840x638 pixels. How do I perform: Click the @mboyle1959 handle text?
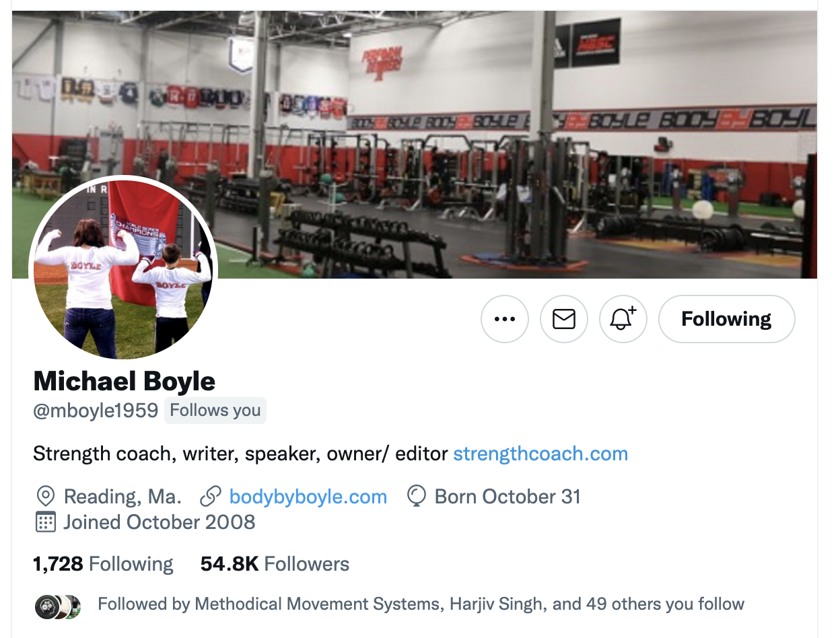click(x=96, y=410)
